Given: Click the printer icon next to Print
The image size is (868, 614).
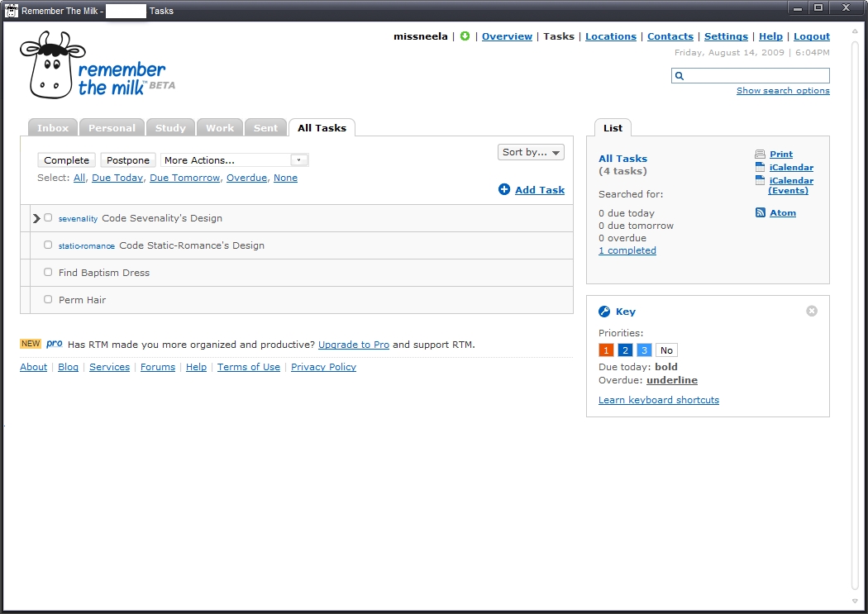Looking at the screenshot, I should click(760, 155).
